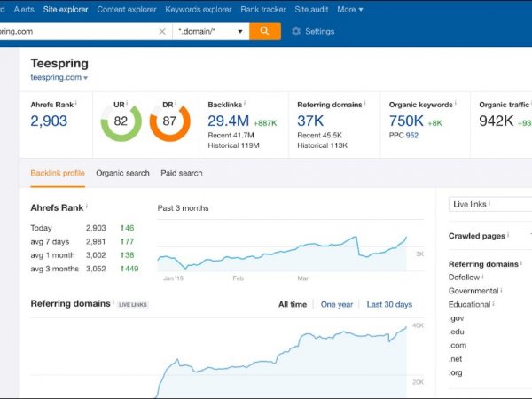This screenshot has width=532, height=399.
Task: Click the UR 82 green donut gauge
Action: pos(121,121)
